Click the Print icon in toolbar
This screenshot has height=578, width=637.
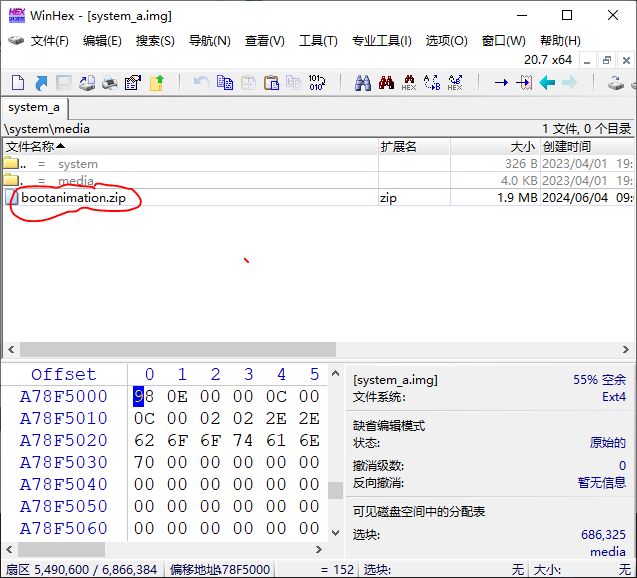(87, 83)
